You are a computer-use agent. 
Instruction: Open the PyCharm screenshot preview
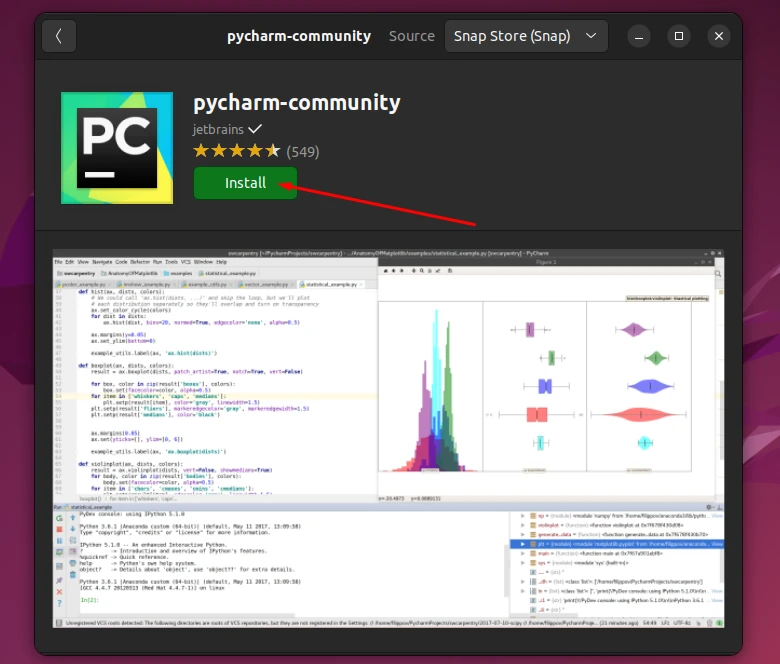[389, 438]
